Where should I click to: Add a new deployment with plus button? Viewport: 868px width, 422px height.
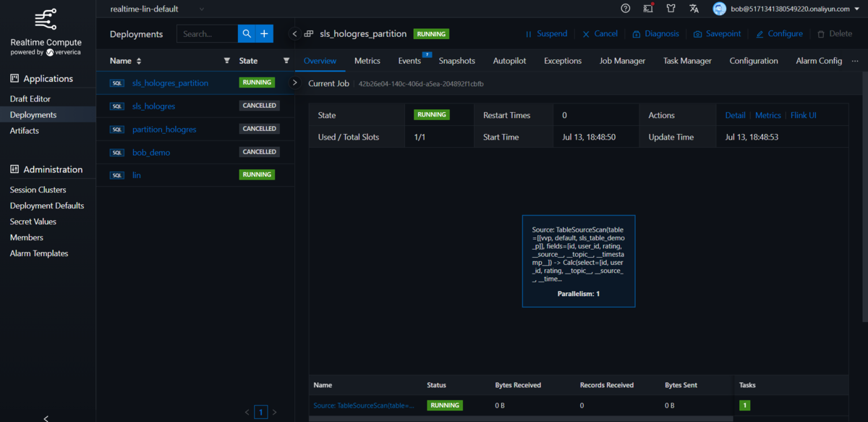click(264, 33)
